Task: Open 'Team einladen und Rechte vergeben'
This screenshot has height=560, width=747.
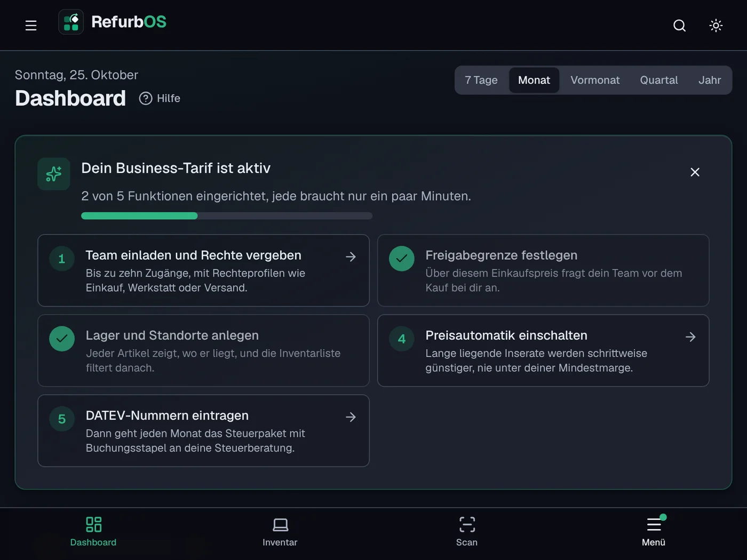Action: (203, 270)
